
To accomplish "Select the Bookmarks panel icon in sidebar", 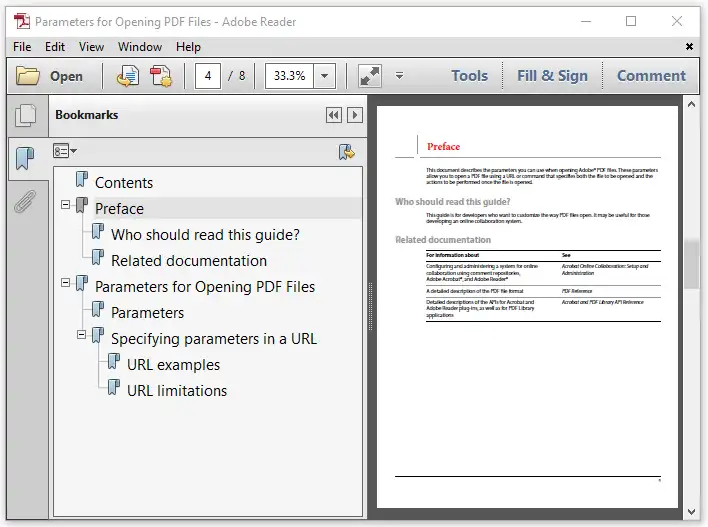I will pyautogui.click(x=25, y=158).
